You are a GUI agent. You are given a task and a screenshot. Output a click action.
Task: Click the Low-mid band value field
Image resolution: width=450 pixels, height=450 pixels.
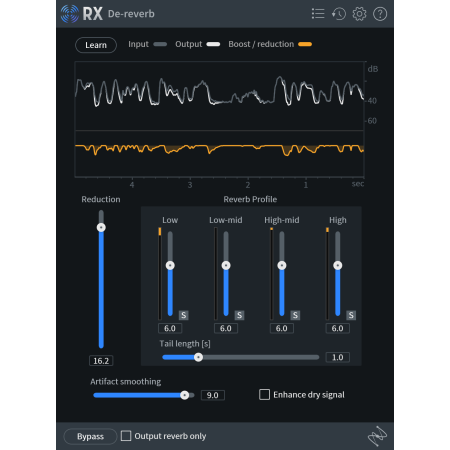[x=226, y=328]
